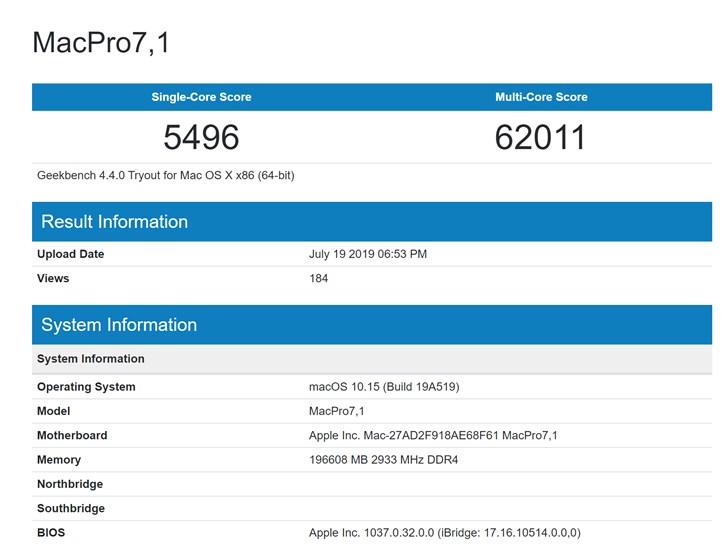This screenshot has height=554, width=728.
Task: Click the MacPro7,1 page title
Action: click(x=101, y=43)
